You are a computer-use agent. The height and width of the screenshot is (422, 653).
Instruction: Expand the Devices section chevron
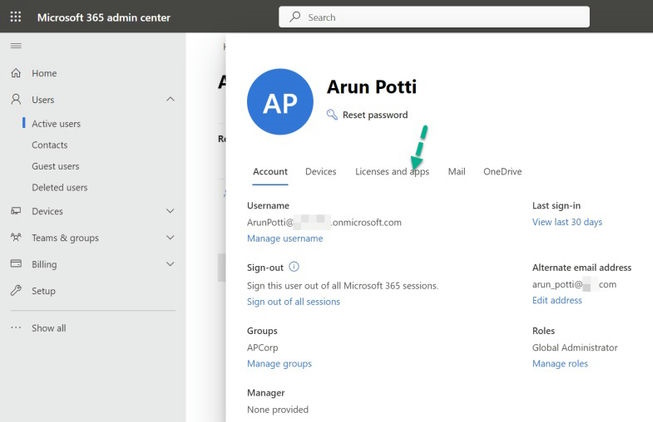point(170,211)
